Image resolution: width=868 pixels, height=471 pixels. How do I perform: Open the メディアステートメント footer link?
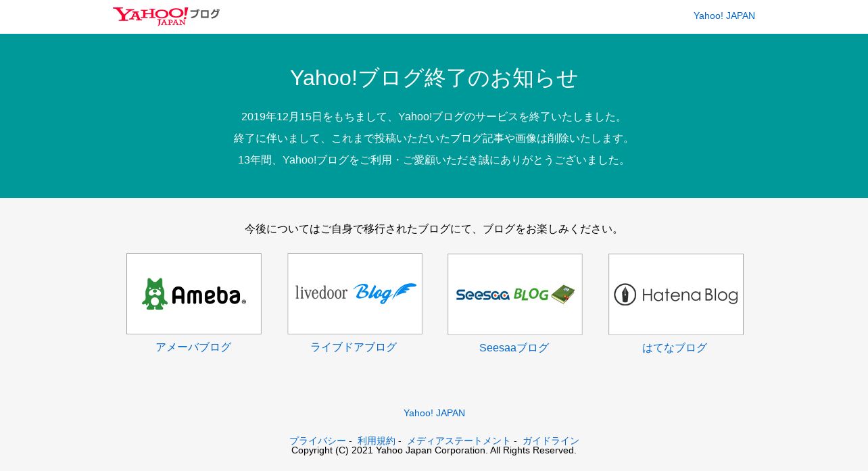point(459,441)
